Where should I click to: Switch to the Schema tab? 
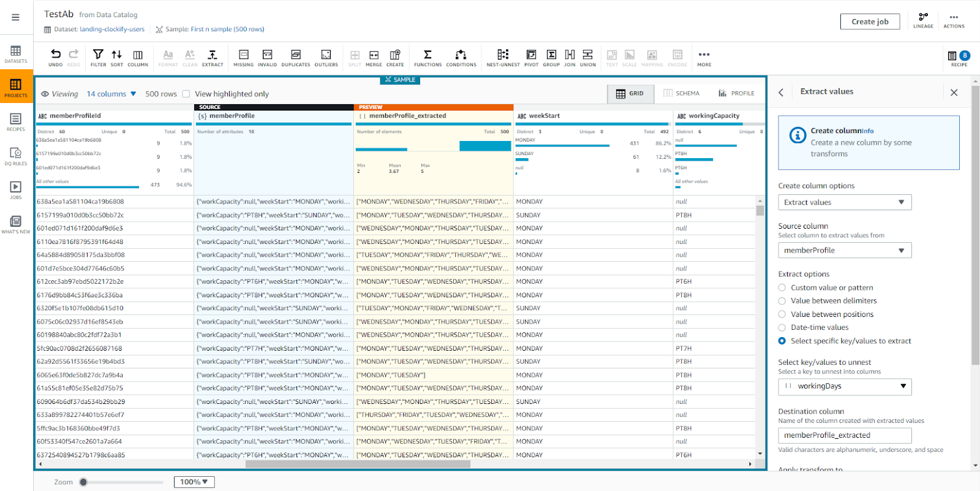[681, 94]
